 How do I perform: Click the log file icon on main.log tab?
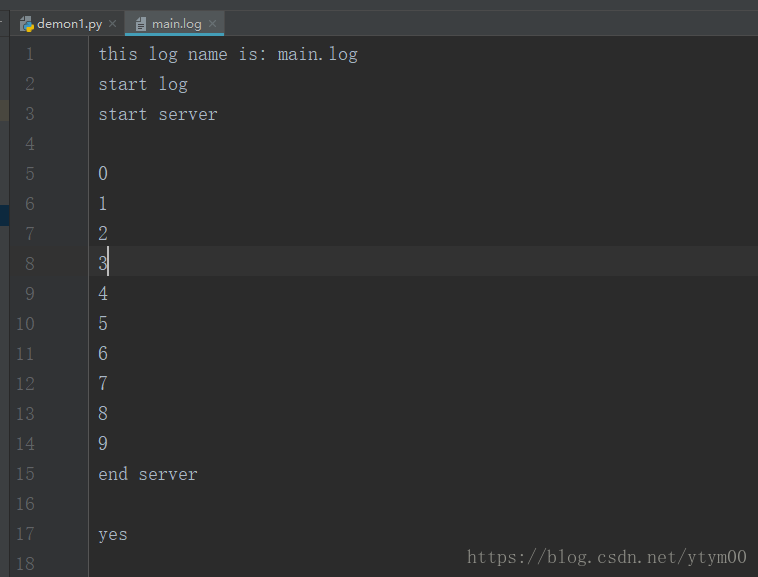pos(141,24)
